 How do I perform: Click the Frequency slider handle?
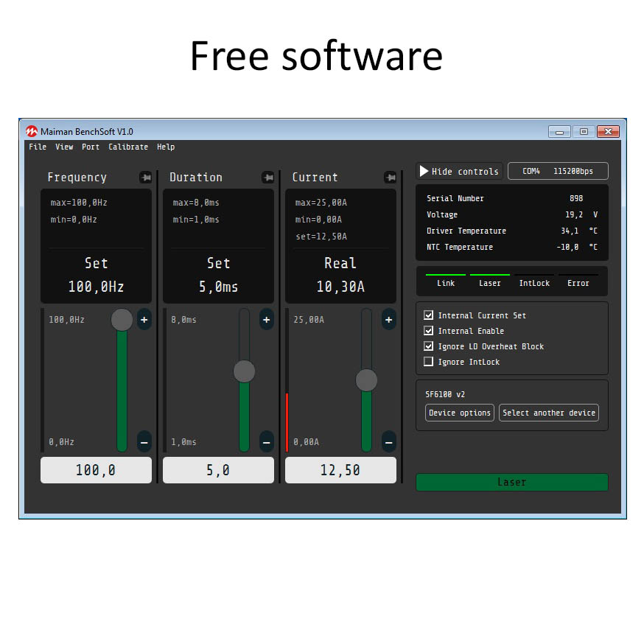pos(122,320)
